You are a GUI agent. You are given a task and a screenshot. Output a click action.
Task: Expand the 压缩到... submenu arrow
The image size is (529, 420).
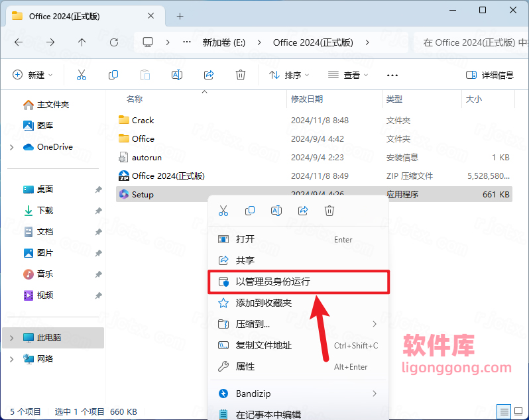[375, 324]
